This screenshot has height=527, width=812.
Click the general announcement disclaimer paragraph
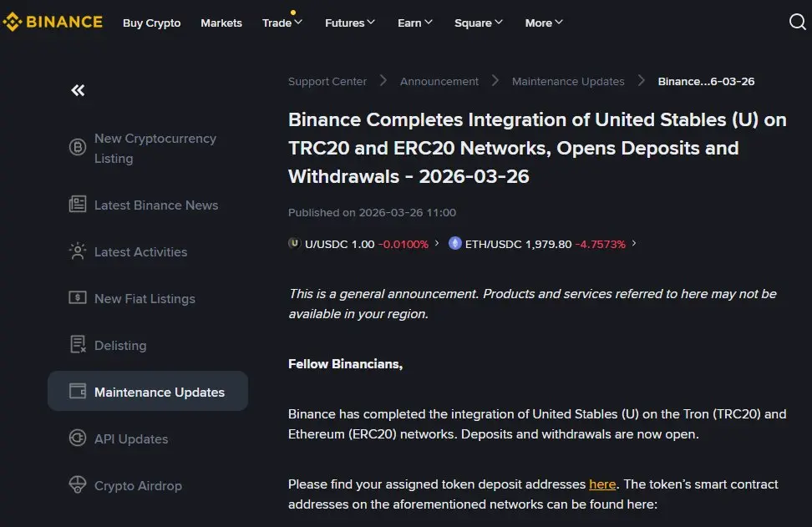pos(532,304)
